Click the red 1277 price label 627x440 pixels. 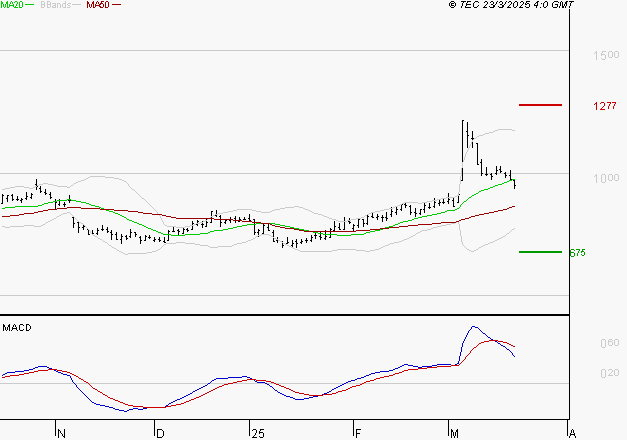[x=605, y=106]
